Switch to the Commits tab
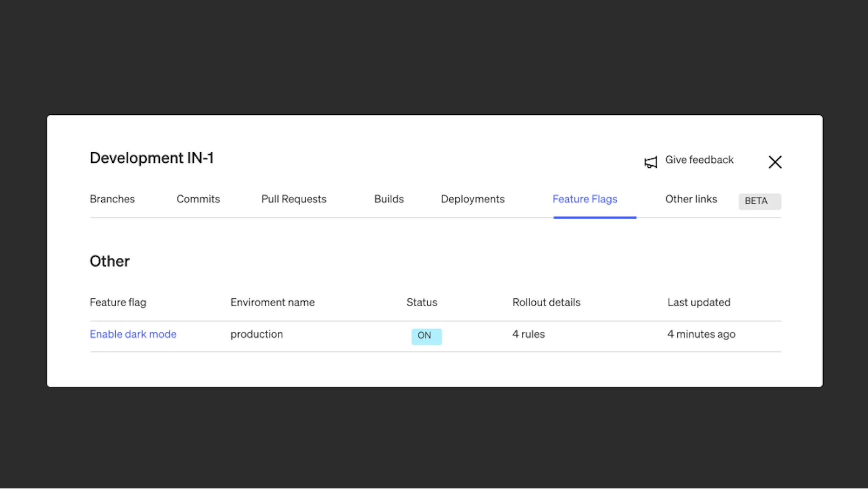This screenshot has width=868, height=489. pos(198,199)
